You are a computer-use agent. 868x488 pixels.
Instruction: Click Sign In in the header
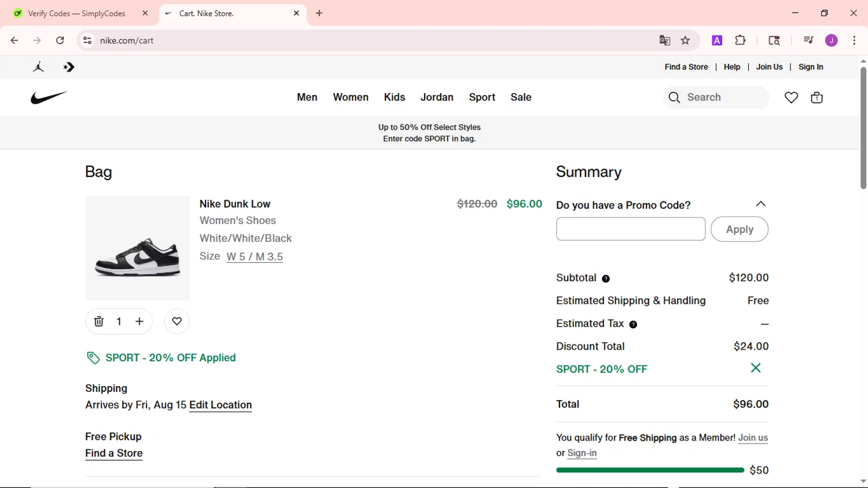[811, 67]
